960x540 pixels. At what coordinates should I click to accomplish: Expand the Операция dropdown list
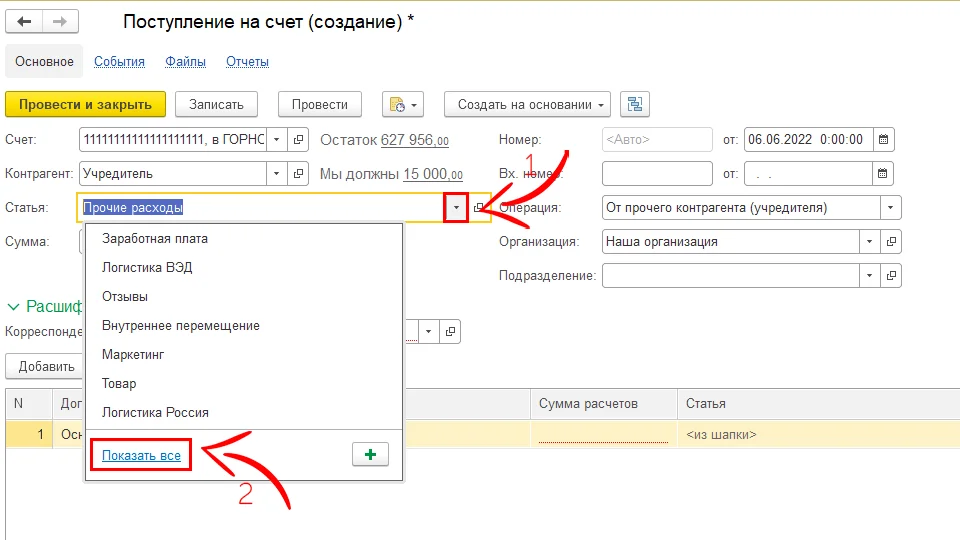pyautogui.click(x=890, y=208)
